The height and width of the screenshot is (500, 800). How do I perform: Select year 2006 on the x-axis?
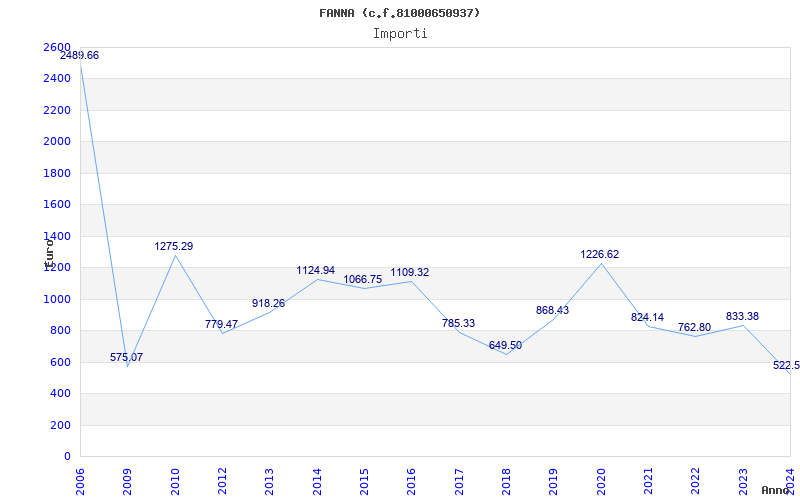point(81,479)
